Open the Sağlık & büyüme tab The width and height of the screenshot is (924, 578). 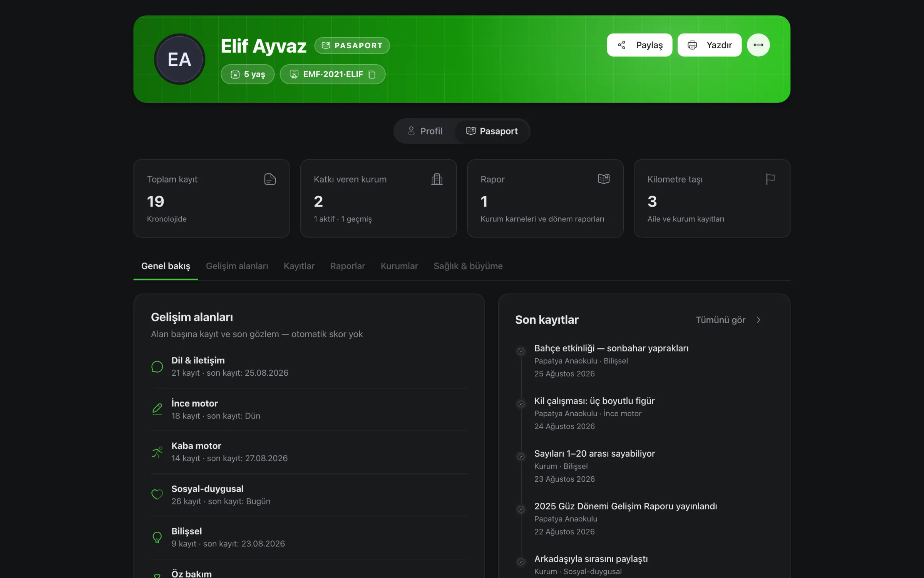pos(468,266)
